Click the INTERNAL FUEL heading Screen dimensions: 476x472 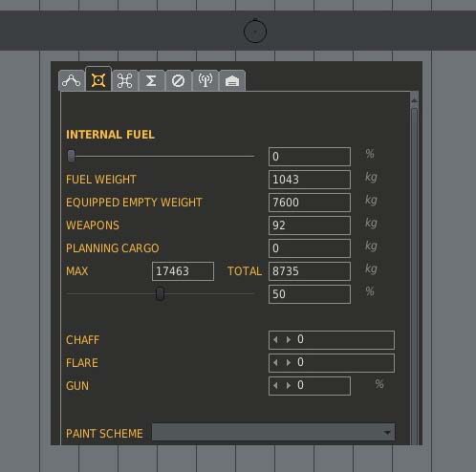click(x=110, y=135)
